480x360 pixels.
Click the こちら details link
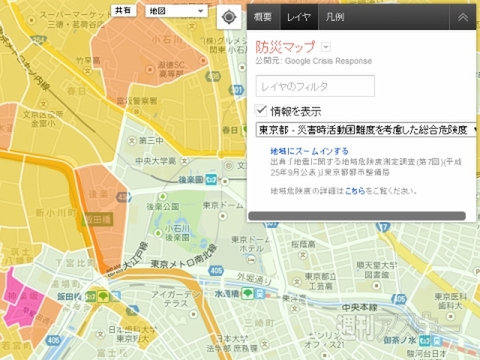pyautogui.click(x=355, y=191)
